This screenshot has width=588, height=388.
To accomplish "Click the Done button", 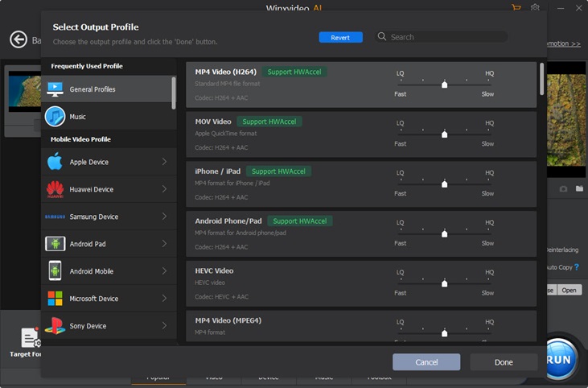I will pos(504,362).
